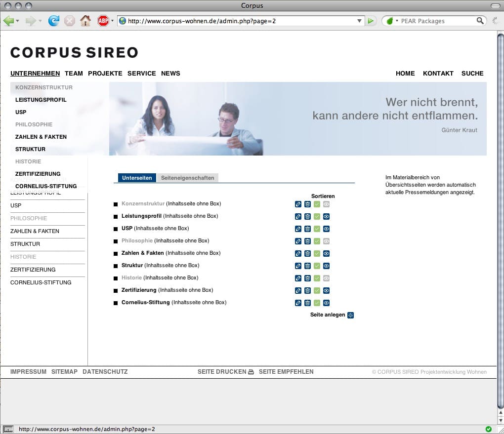
Task: Reload the page using the blue refresh icon
Action: (x=54, y=21)
